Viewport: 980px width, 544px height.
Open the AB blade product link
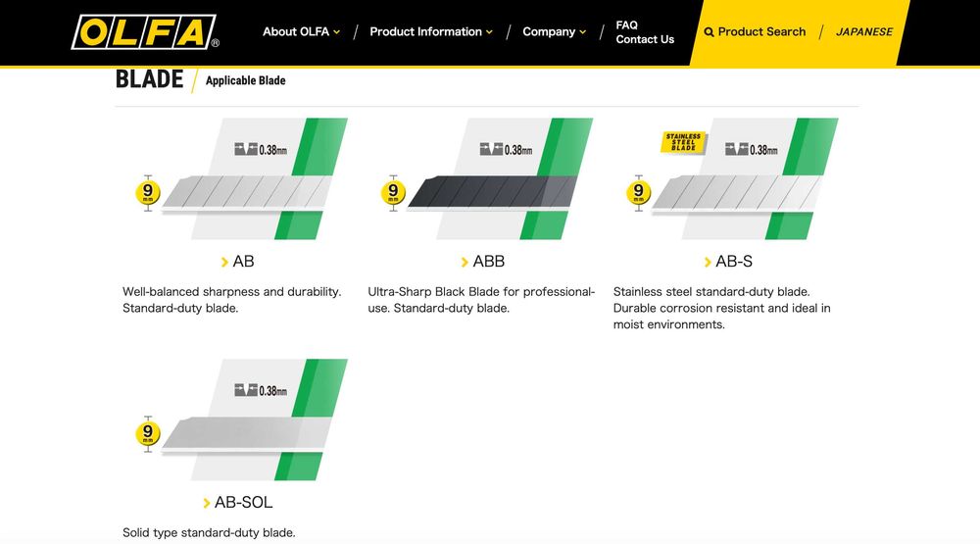(243, 262)
